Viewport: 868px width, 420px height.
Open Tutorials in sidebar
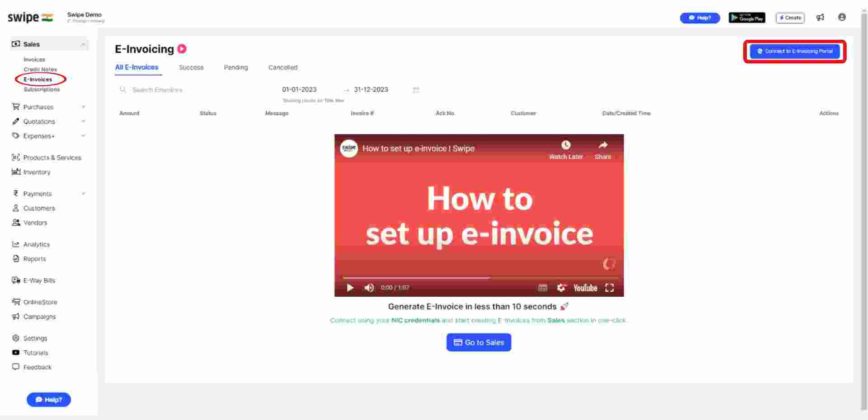[x=30, y=353]
